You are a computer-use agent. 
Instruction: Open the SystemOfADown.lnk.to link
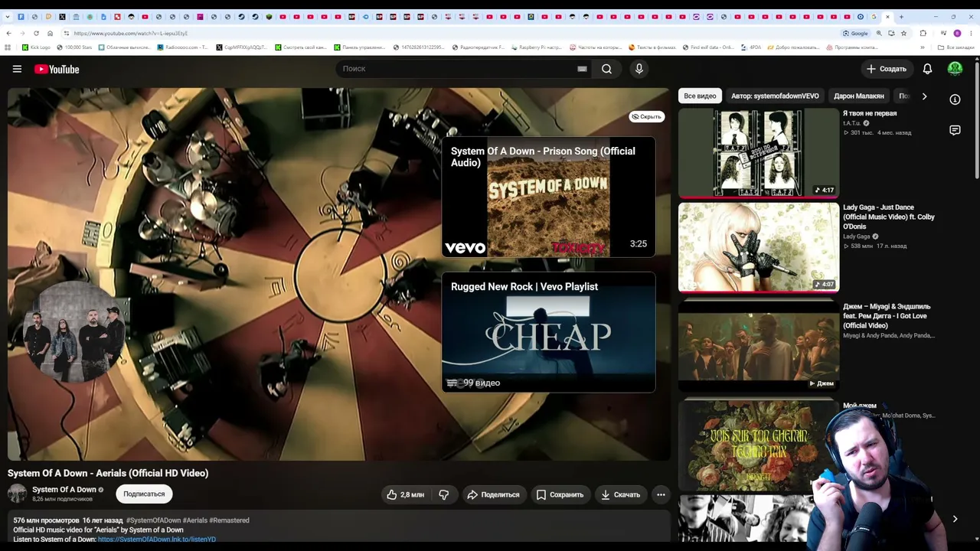157,540
